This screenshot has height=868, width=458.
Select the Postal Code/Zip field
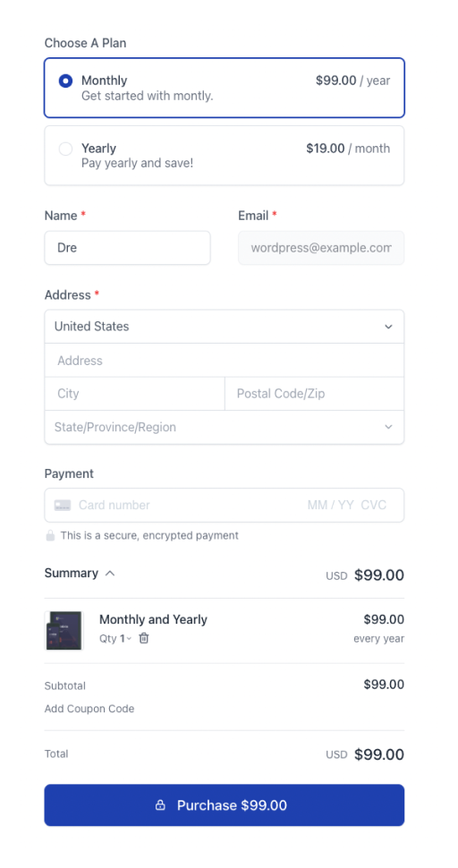[315, 394]
